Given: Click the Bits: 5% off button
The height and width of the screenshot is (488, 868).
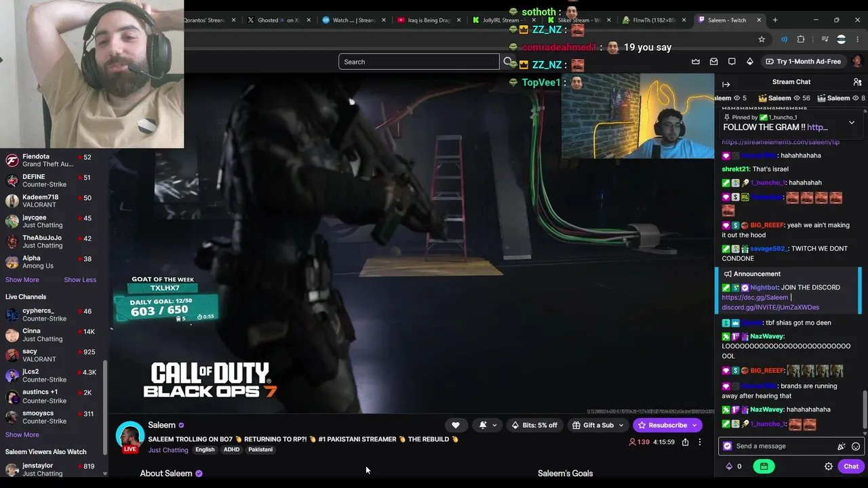Looking at the screenshot, I should point(534,425).
